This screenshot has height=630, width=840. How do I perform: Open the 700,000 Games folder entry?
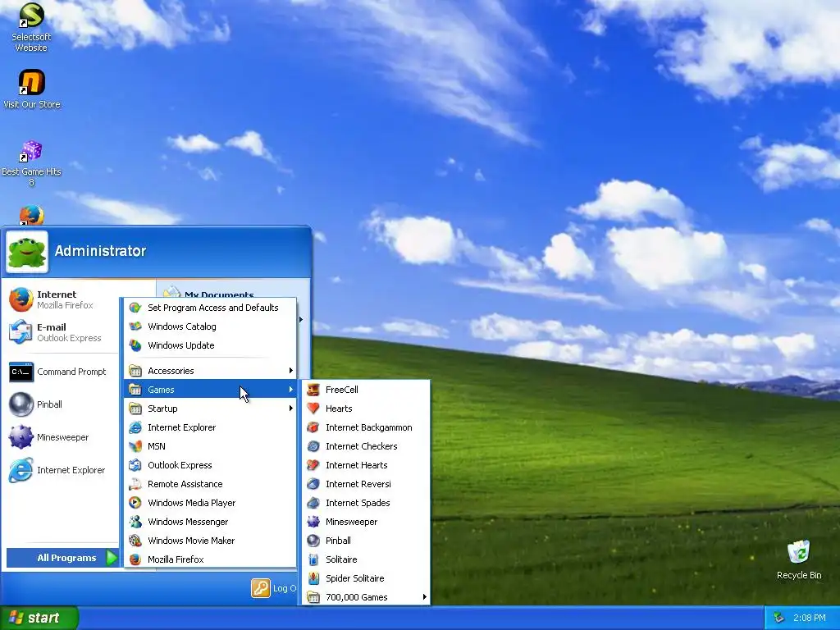click(x=366, y=597)
